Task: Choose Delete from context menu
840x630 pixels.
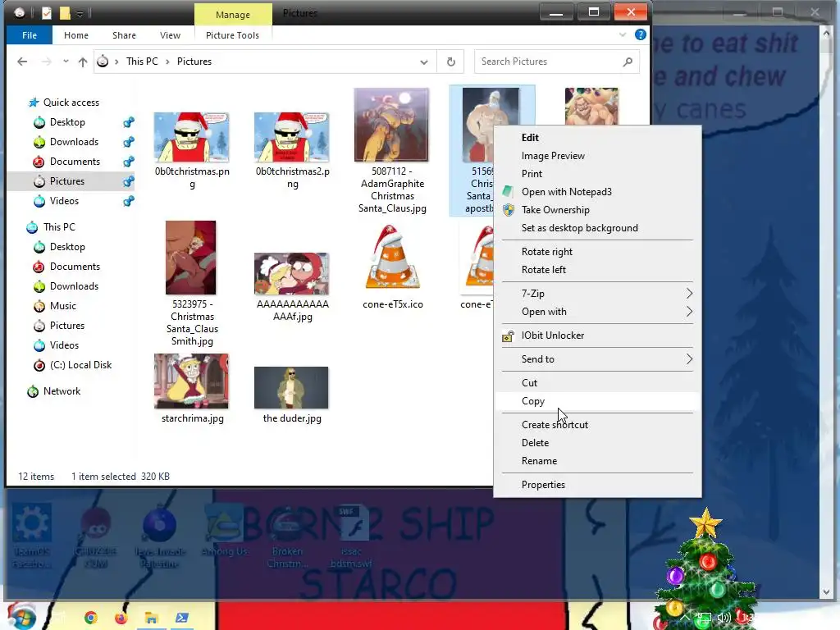Action: [x=597, y=443]
